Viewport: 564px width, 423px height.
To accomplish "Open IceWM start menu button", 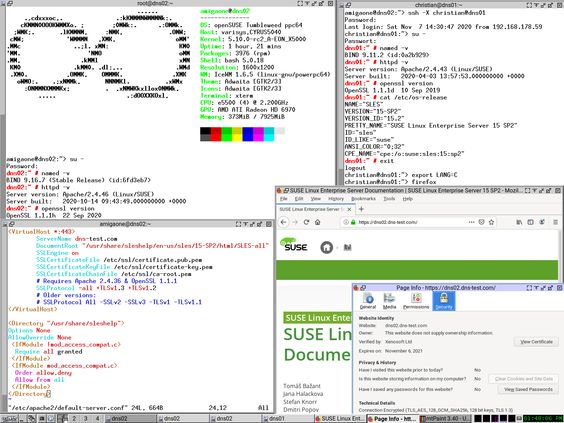I will pos(9,419).
